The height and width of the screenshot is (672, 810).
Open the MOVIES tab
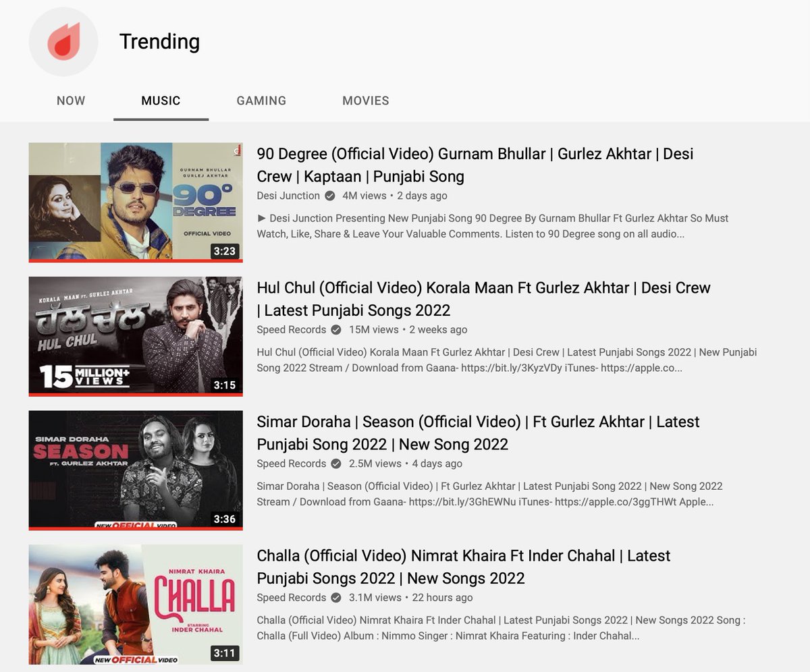tap(366, 101)
